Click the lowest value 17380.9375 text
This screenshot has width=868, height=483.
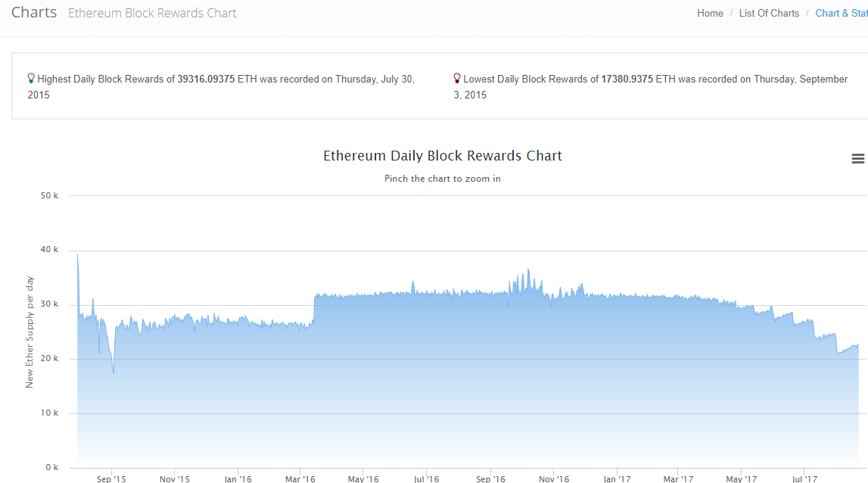(x=627, y=79)
